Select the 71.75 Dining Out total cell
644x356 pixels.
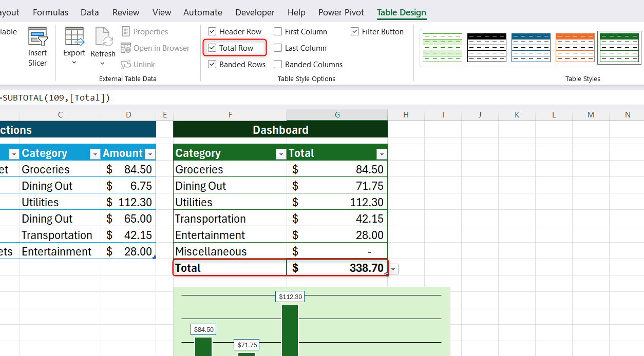coord(337,186)
